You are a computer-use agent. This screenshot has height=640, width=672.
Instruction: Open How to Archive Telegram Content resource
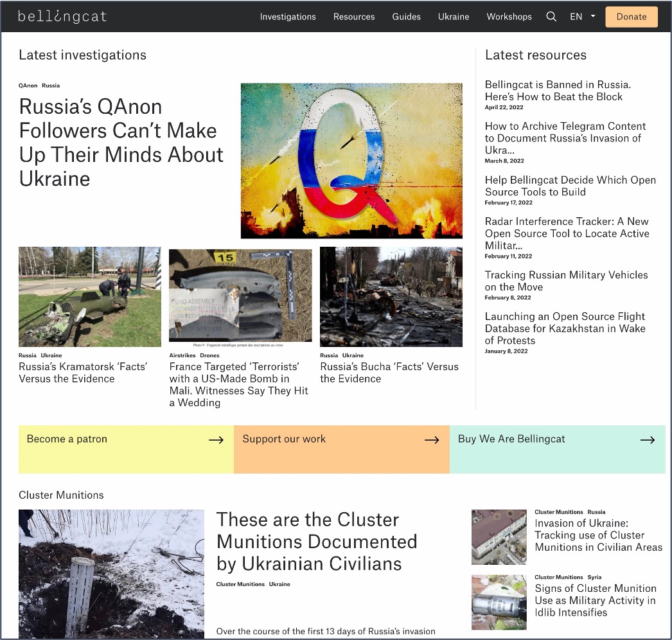[x=565, y=138]
